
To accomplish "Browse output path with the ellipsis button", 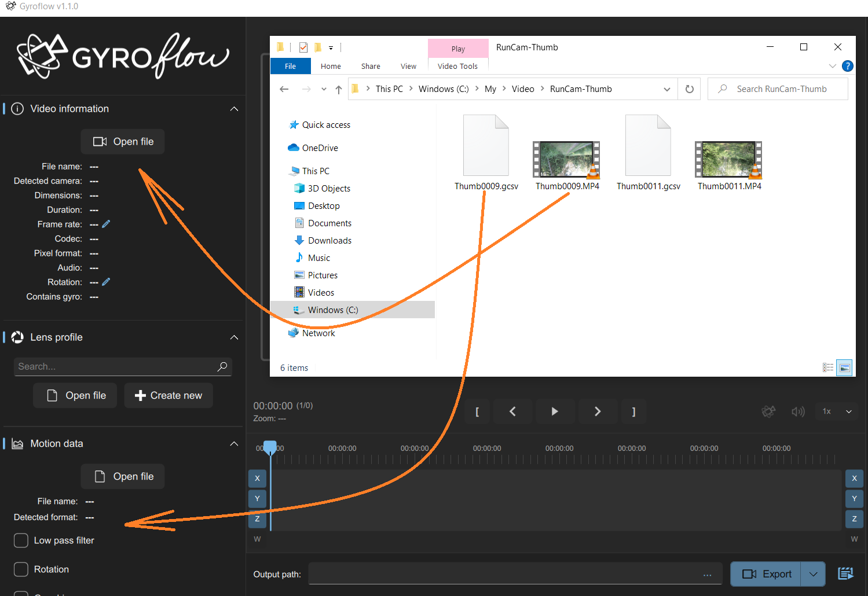I will point(707,575).
